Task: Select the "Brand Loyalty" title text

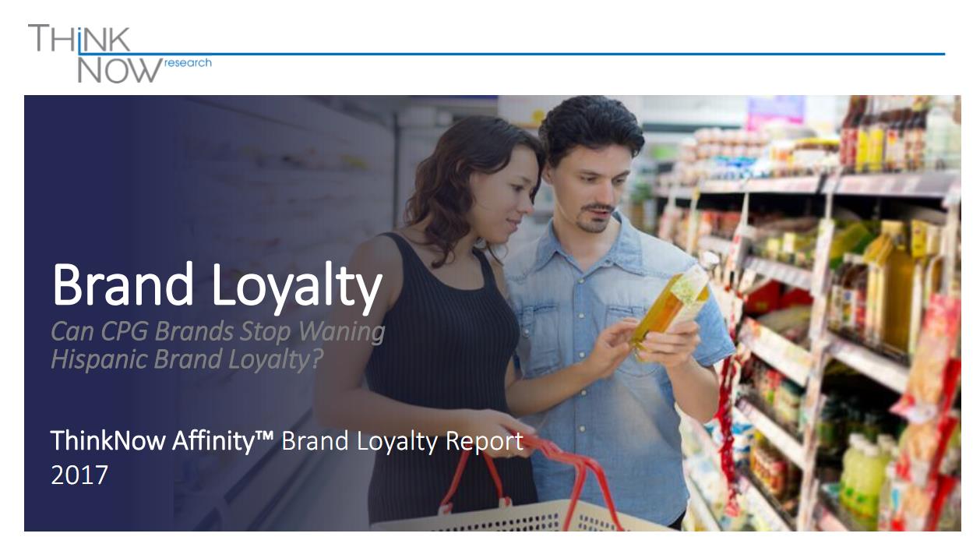Action: coord(217,286)
